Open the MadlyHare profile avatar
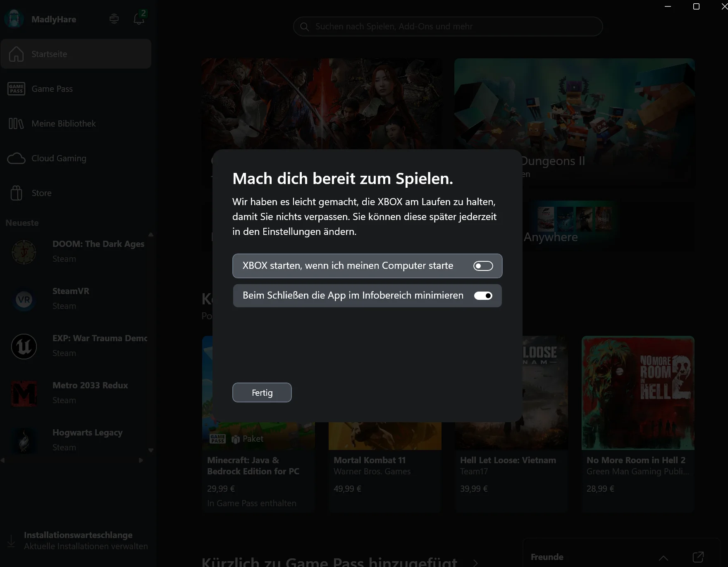The width and height of the screenshot is (728, 567). pyautogui.click(x=14, y=19)
